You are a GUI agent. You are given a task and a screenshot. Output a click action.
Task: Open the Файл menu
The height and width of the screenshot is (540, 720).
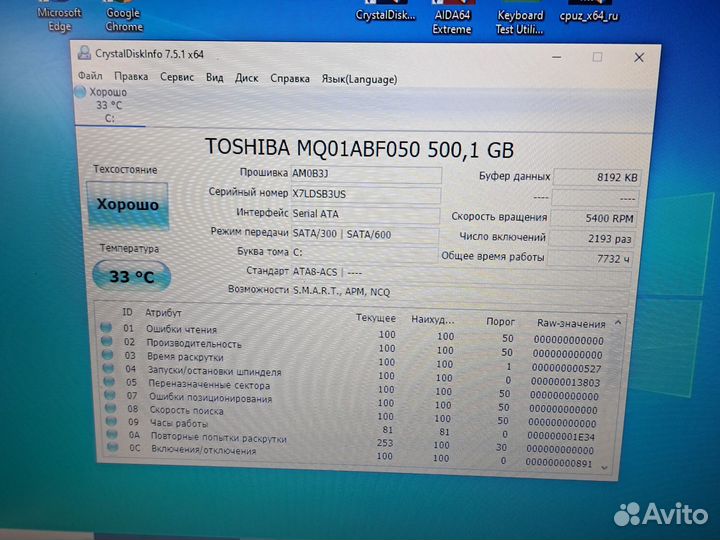pyautogui.click(x=90, y=76)
